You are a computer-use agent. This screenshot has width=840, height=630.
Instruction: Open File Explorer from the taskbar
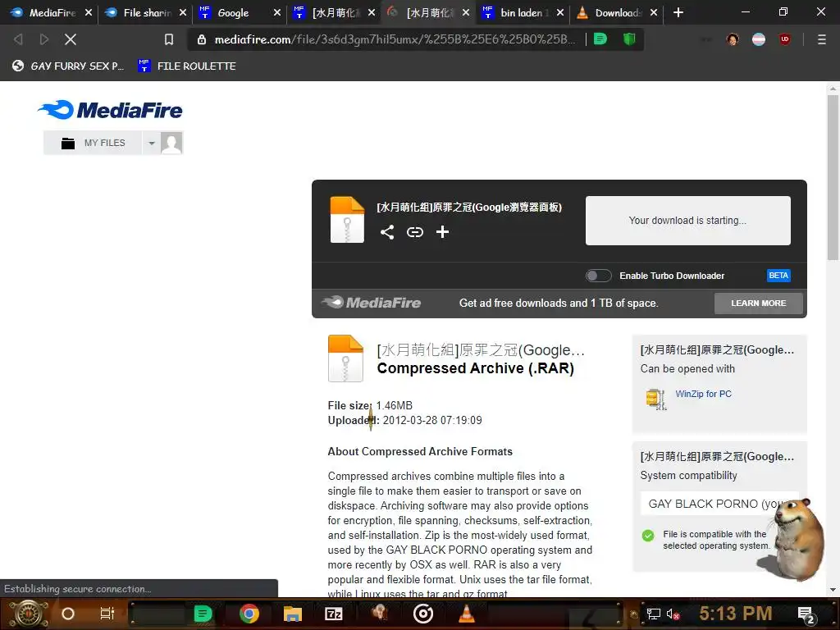pyautogui.click(x=293, y=614)
